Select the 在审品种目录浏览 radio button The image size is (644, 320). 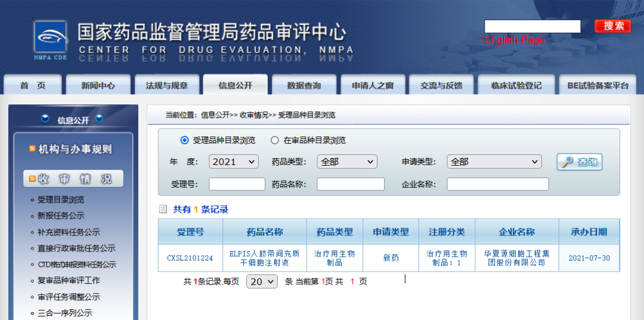(275, 140)
